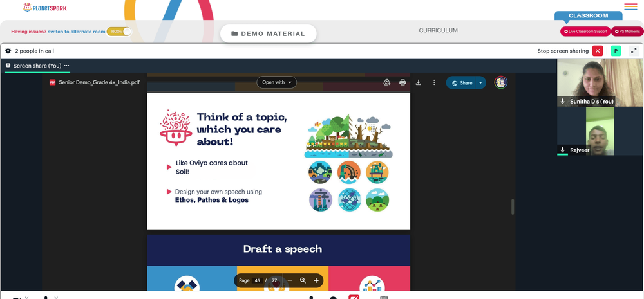
Task: Zoom in the PDF page
Action: (x=316, y=280)
